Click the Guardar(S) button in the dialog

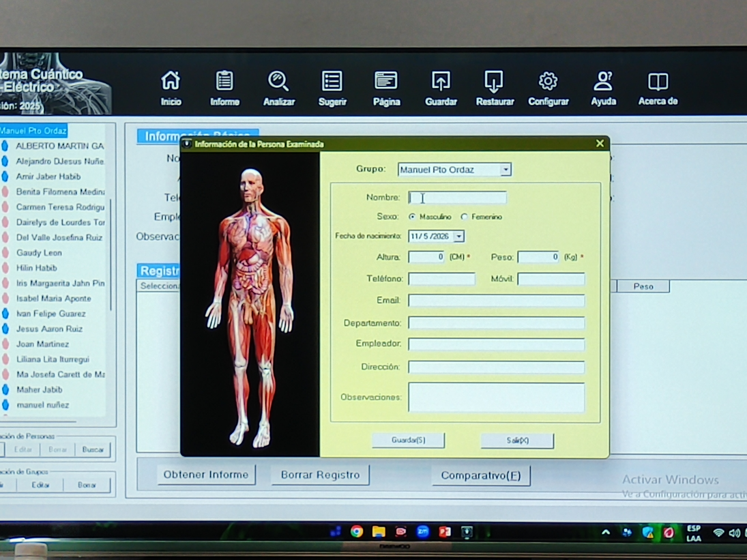(408, 441)
